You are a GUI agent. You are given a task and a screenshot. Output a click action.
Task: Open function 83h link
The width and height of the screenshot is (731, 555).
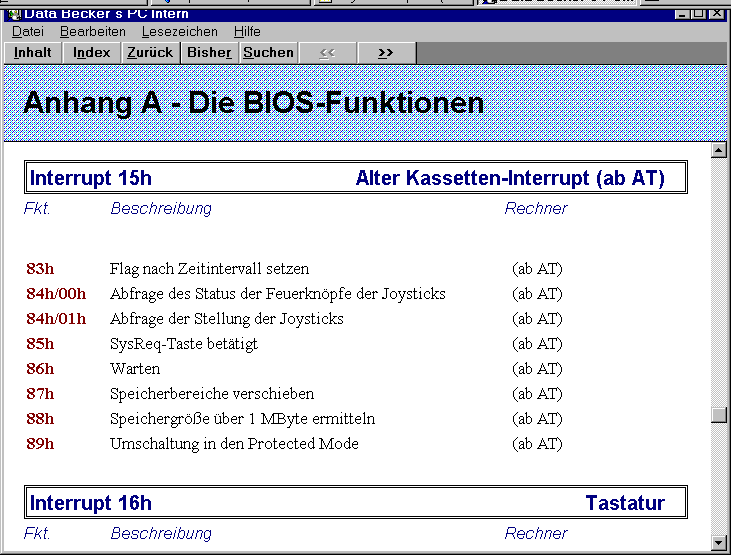[x=40, y=269]
